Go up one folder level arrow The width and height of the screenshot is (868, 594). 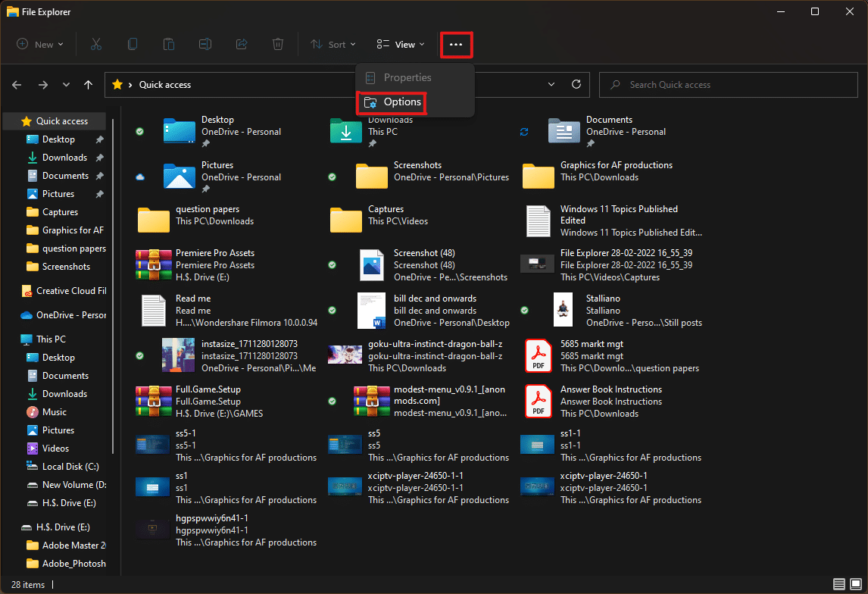point(88,85)
